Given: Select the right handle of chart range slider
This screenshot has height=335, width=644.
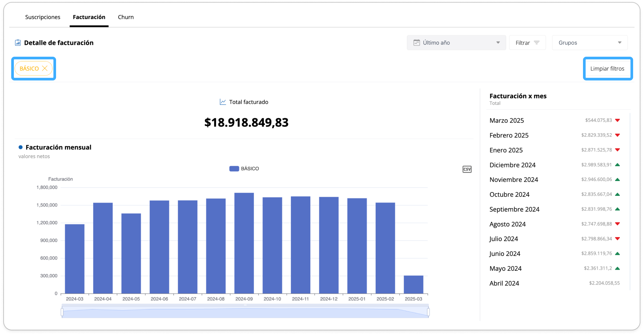Looking at the screenshot, I should click(x=428, y=312).
